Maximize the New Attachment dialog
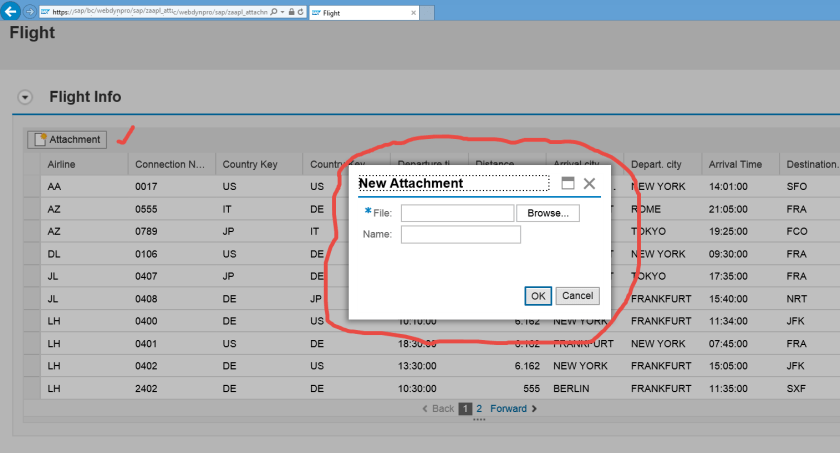 pyautogui.click(x=568, y=184)
